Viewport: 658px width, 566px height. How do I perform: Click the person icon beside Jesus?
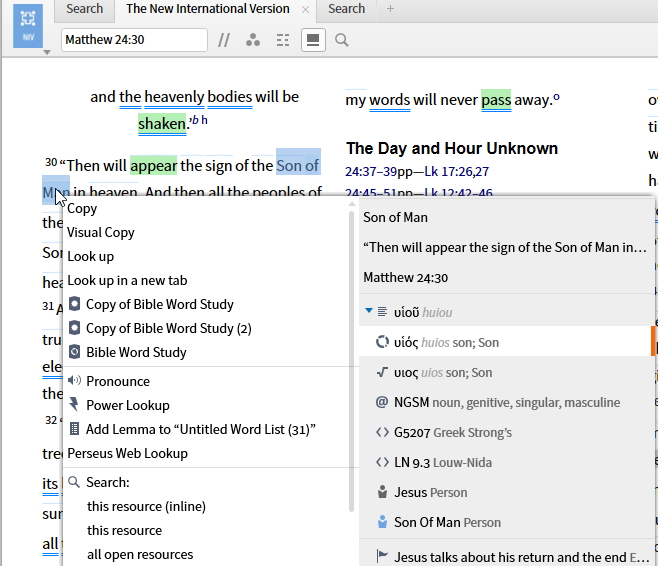[x=382, y=492]
